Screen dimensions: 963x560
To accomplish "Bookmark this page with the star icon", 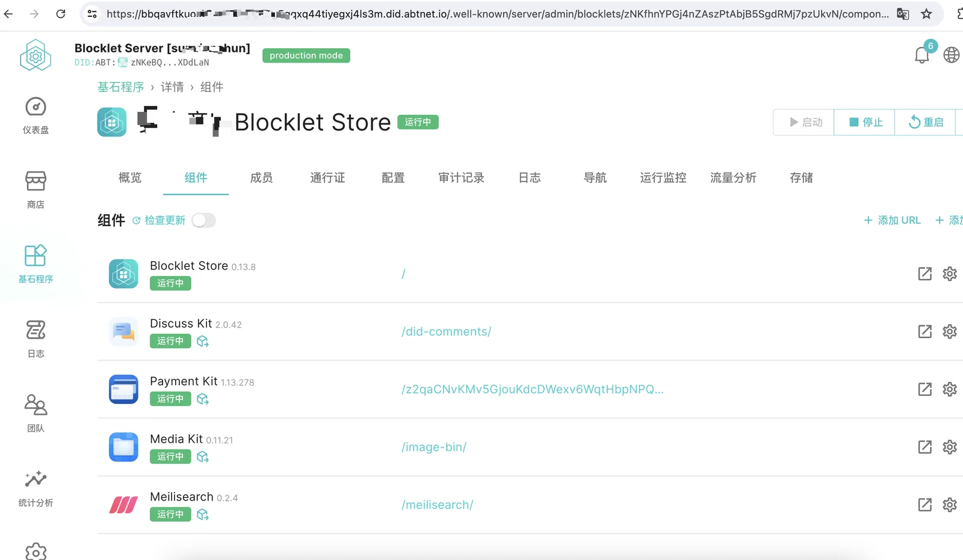I will (926, 14).
